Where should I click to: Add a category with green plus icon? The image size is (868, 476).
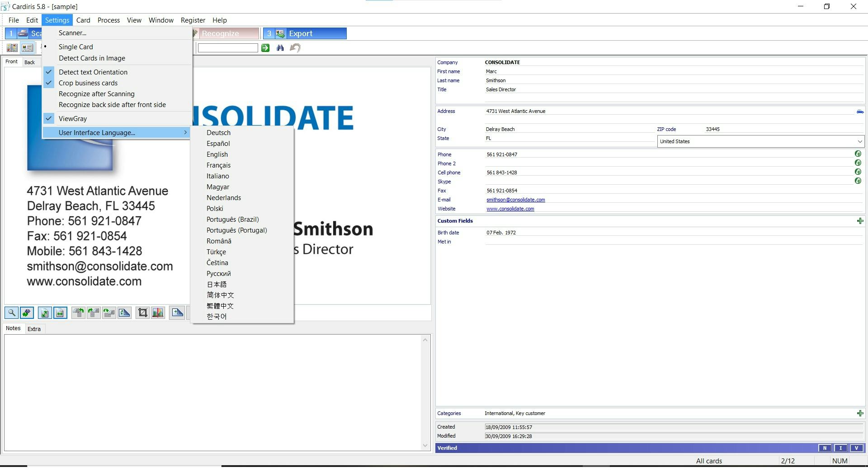click(860, 413)
